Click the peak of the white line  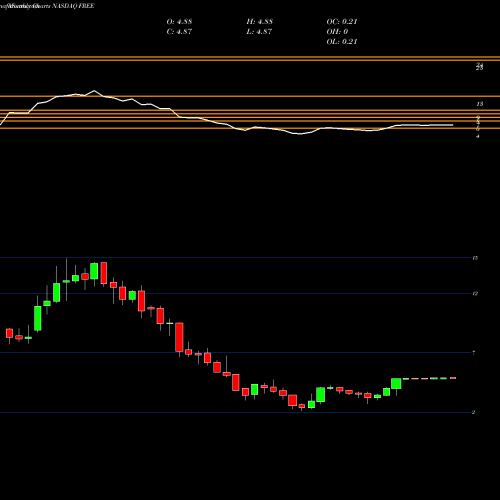[x=94, y=90]
